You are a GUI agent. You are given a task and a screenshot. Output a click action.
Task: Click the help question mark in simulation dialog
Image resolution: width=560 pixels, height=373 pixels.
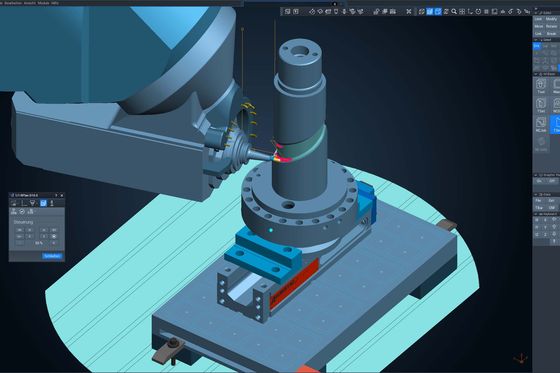56,195
